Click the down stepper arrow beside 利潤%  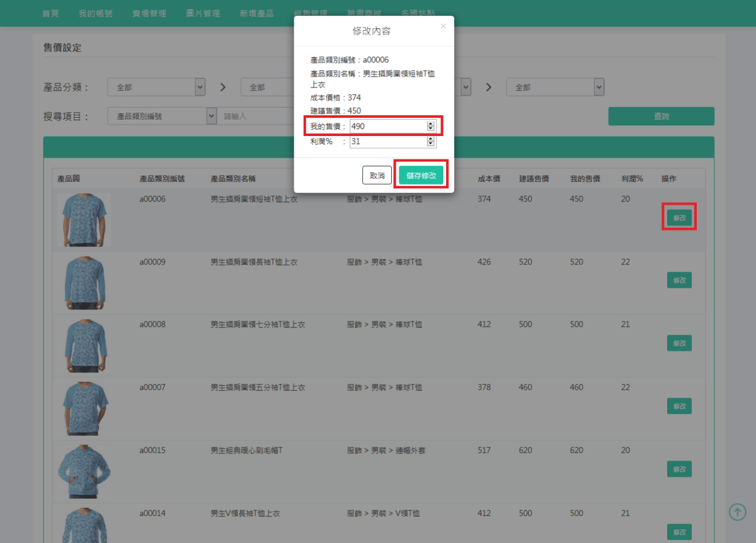(x=431, y=144)
